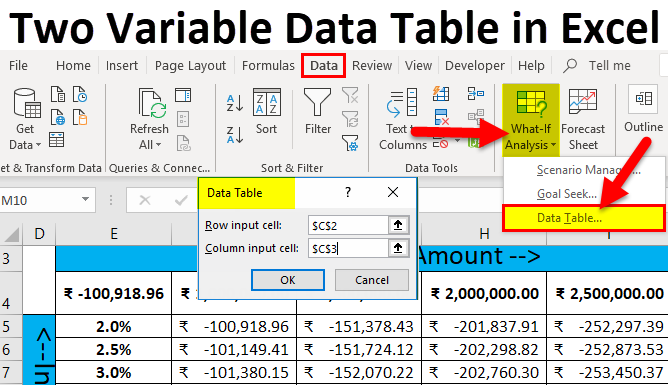Select all cells corner triangle
668x385 pixels.
(x=12, y=234)
